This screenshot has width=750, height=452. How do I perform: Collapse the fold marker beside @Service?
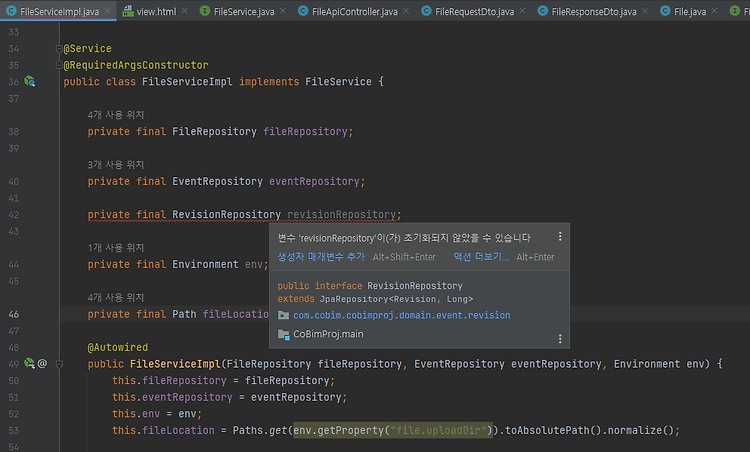pyautogui.click(x=59, y=48)
